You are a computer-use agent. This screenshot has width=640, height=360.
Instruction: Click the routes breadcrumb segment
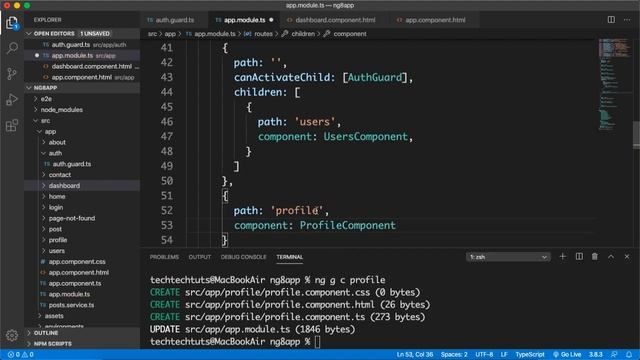click(x=259, y=34)
